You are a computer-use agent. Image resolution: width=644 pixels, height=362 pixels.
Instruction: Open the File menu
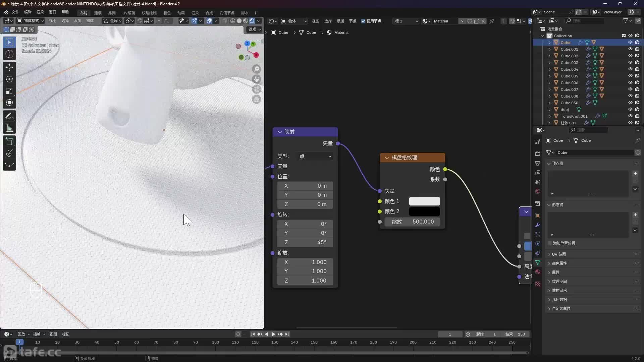[15, 12]
